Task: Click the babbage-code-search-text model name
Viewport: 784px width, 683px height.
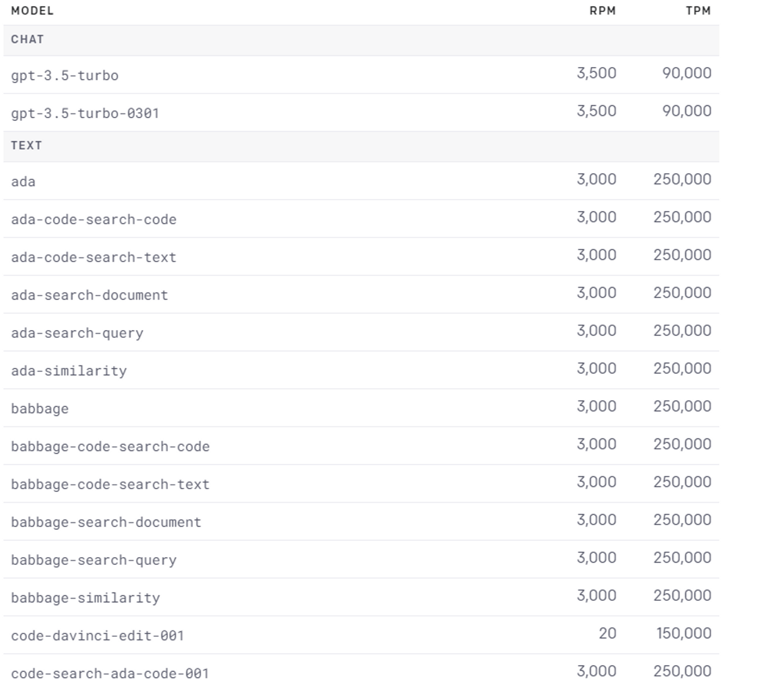Action: point(111,484)
